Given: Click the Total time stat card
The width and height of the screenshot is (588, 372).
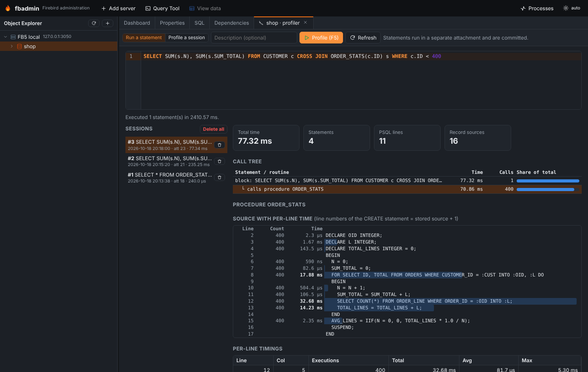Looking at the screenshot, I should click(266, 138).
